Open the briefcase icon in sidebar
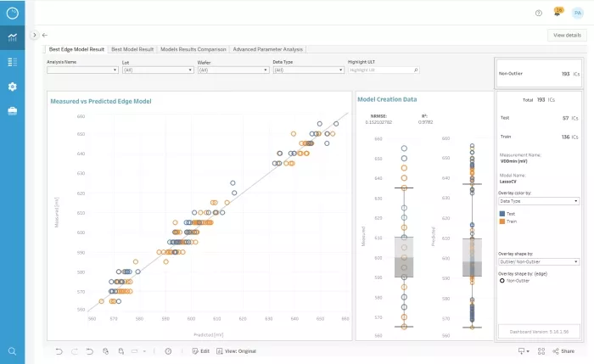 pos(13,111)
